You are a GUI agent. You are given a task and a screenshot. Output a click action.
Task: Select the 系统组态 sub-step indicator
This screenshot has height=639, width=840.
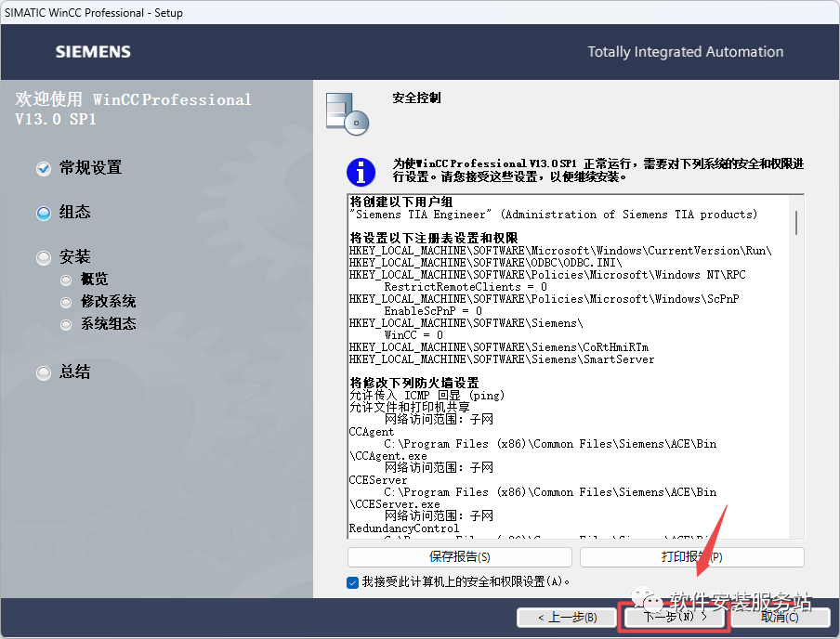point(66,324)
